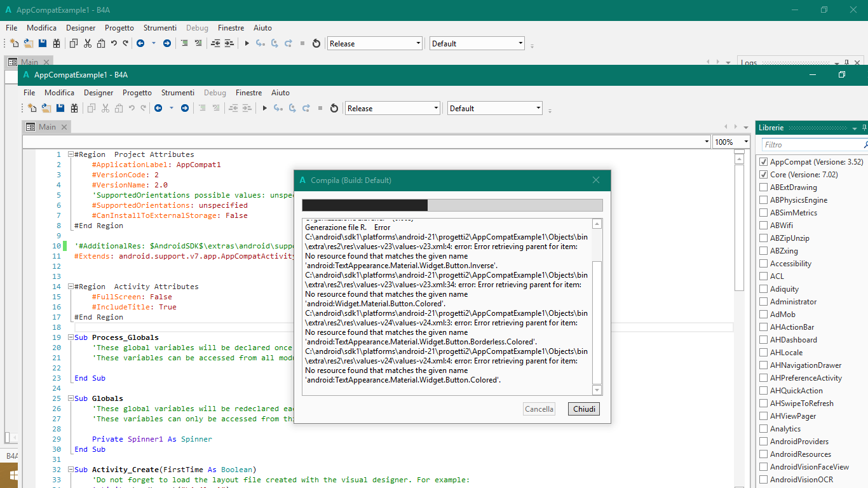Open Strumenti menu in front window
The width and height of the screenshot is (868, 488).
point(177,93)
